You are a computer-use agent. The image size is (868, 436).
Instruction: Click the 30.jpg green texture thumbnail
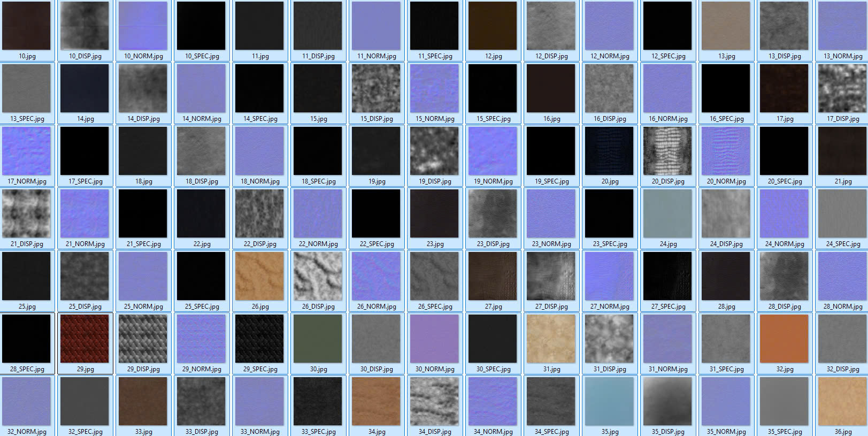(x=318, y=339)
